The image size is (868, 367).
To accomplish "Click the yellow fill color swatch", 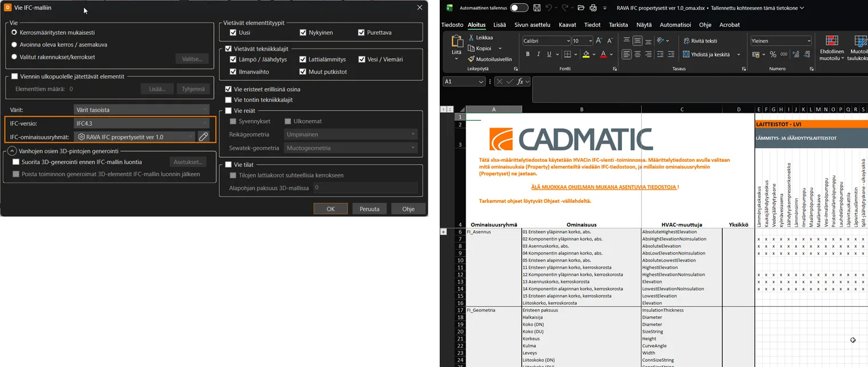I will pos(586,54).
